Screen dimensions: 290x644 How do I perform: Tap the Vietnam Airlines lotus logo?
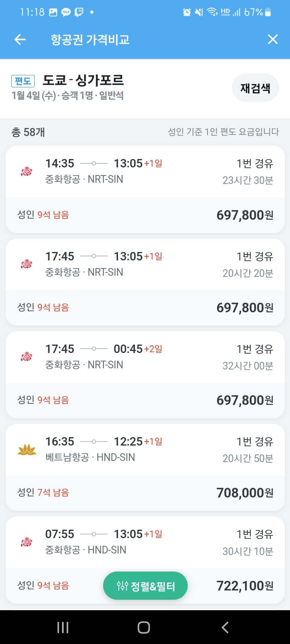27,449
